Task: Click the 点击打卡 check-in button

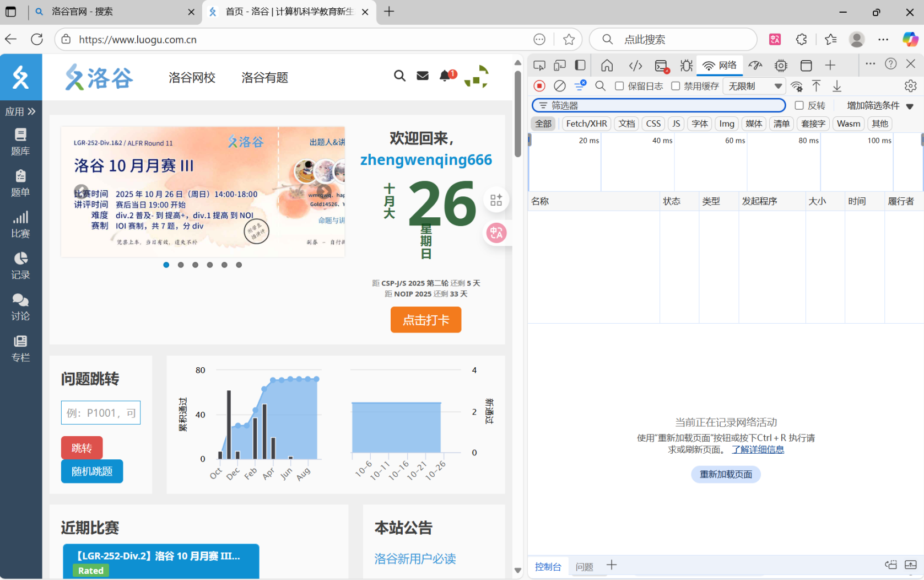Action: (x=425, y=320)
